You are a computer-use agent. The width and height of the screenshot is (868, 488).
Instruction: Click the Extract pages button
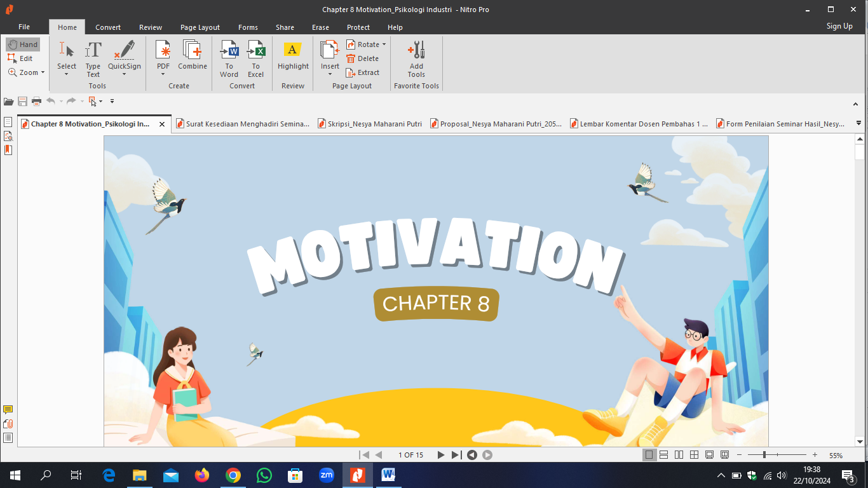(363, 72)
